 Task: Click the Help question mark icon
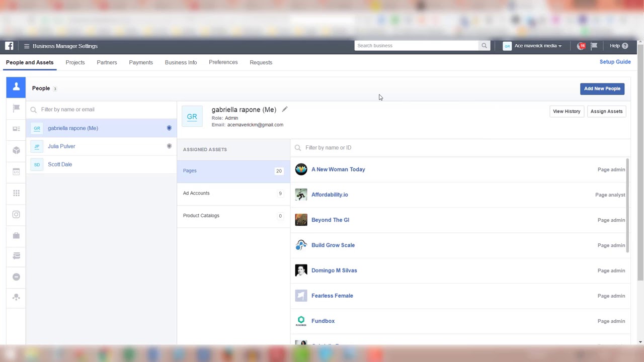click(x=625, y=46)
